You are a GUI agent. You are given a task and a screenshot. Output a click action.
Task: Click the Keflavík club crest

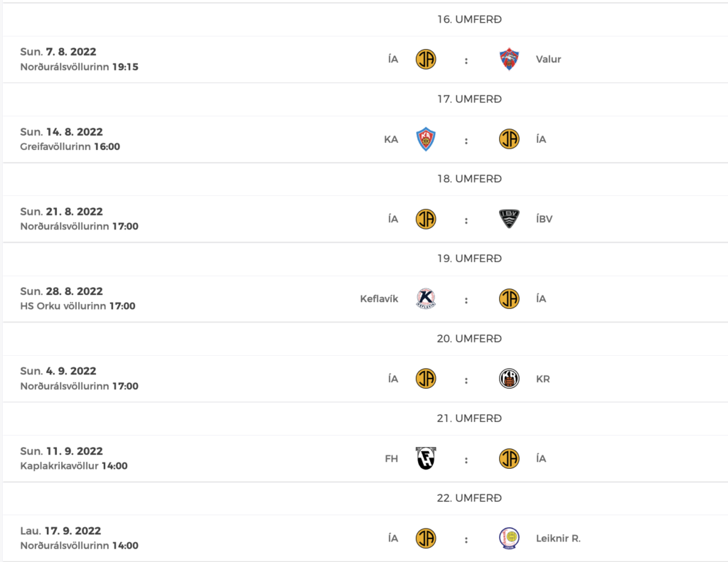(x=426, y=298)
